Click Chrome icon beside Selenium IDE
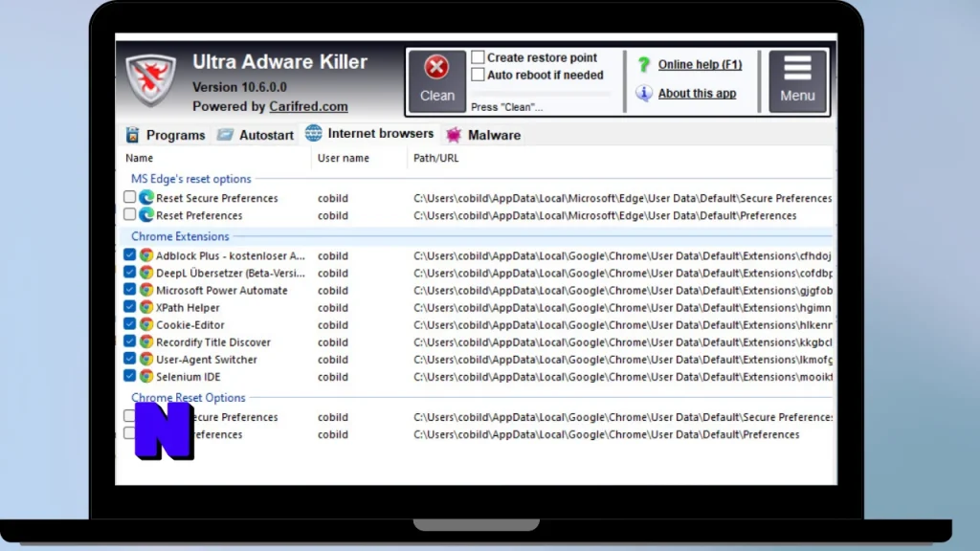The width and height of the screenshot is (980, 551). [146, 377]
